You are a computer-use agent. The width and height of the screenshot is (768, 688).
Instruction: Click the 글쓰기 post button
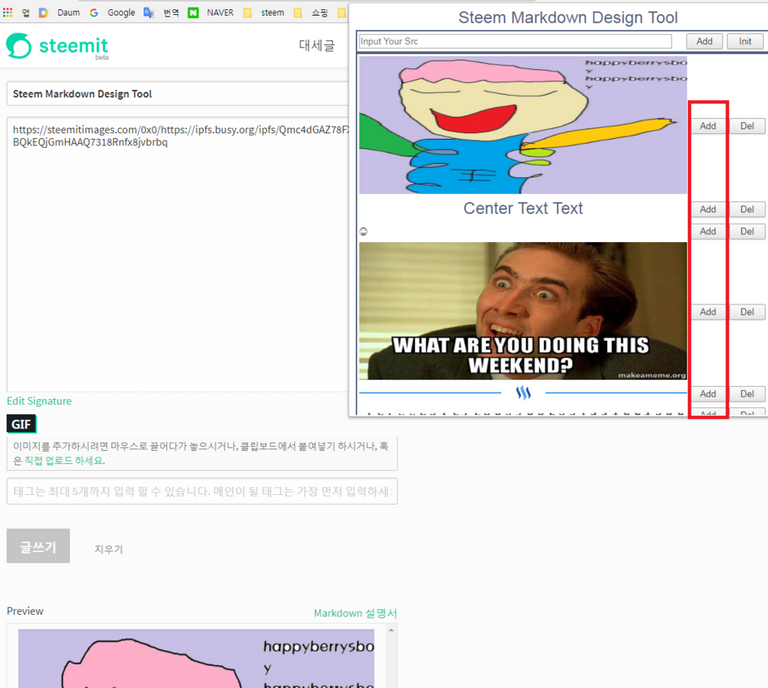click(x=38, y=546)
